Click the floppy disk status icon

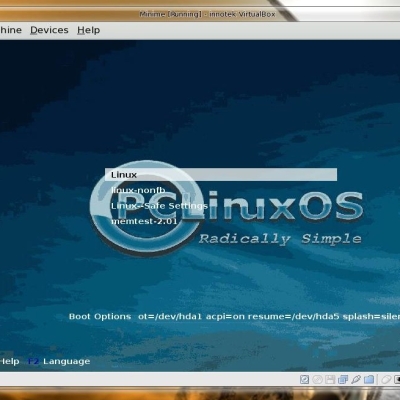[330, 379]
